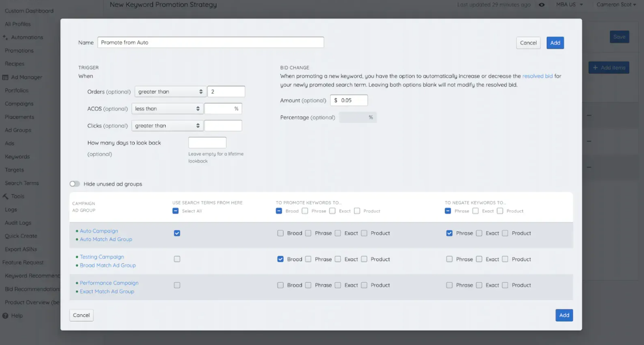Open ACOS comparison dropdown

tap(167, 109)
